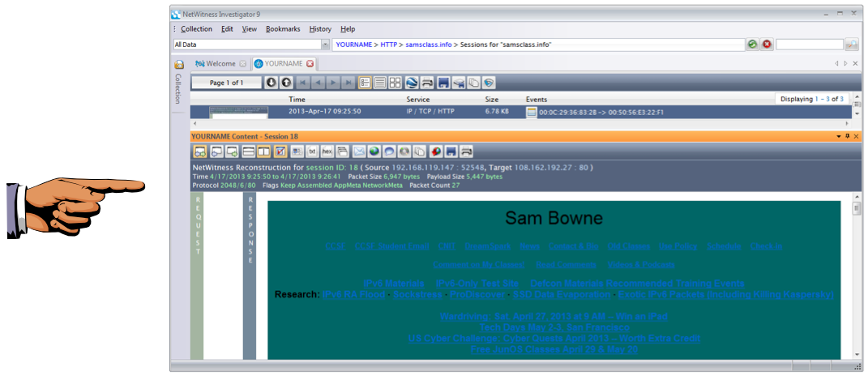
Task: Go to next sessions page
Action: [333, 83]
